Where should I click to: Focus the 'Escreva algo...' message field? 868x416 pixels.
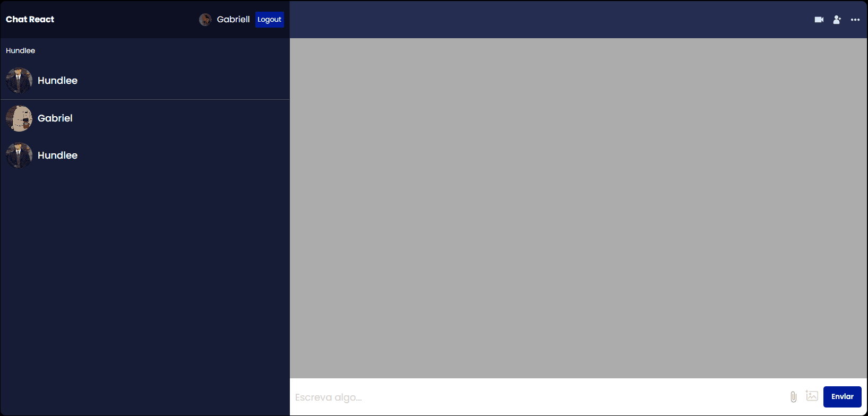pos(539,397)
